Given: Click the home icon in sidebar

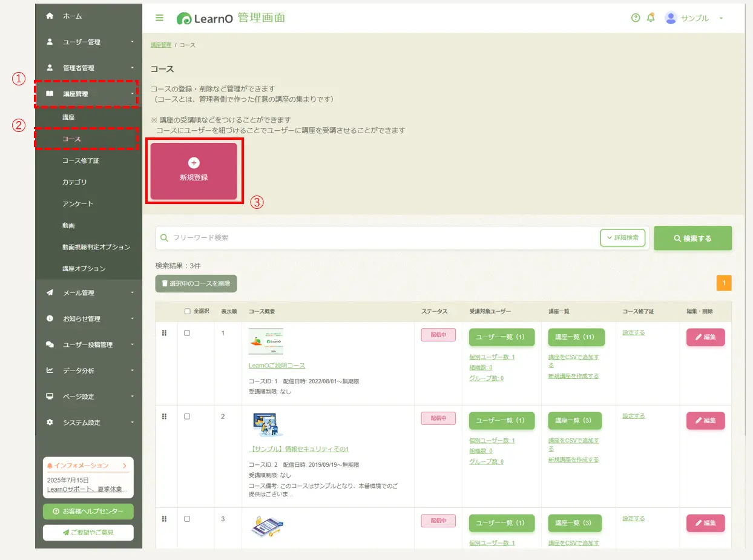Looking at the screenshot, I should pos(50,16).
